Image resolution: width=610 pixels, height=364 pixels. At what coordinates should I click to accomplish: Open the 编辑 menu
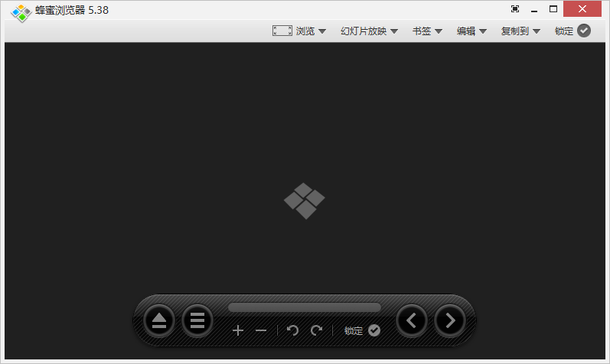pos(472,31)
